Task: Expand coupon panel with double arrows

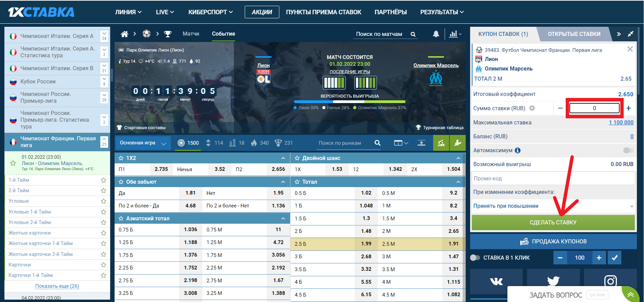Action: click(619, 34)
